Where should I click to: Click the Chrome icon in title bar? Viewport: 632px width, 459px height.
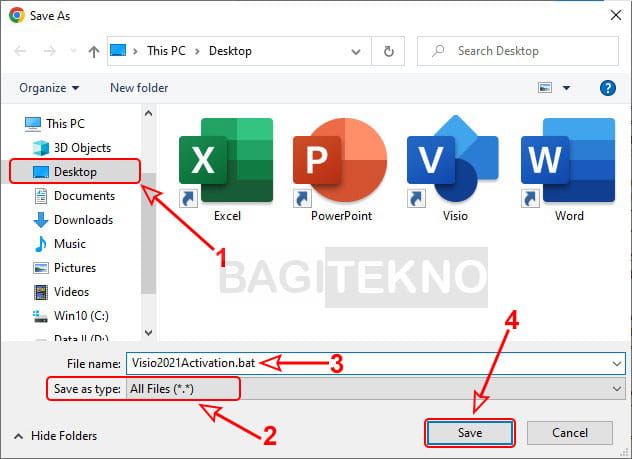point(17,15)
